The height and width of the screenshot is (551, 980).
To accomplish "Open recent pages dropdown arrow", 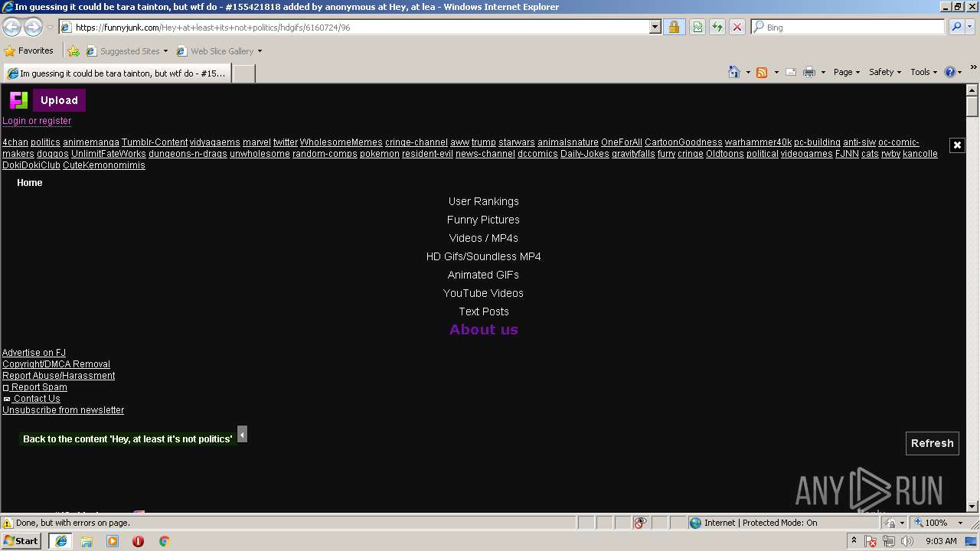I will click(50, 28).
